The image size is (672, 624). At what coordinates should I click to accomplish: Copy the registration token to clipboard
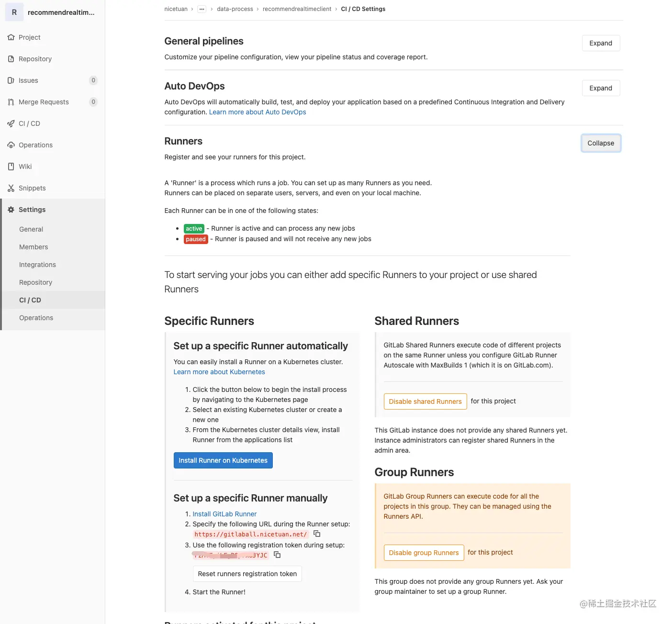click(277, 555)
